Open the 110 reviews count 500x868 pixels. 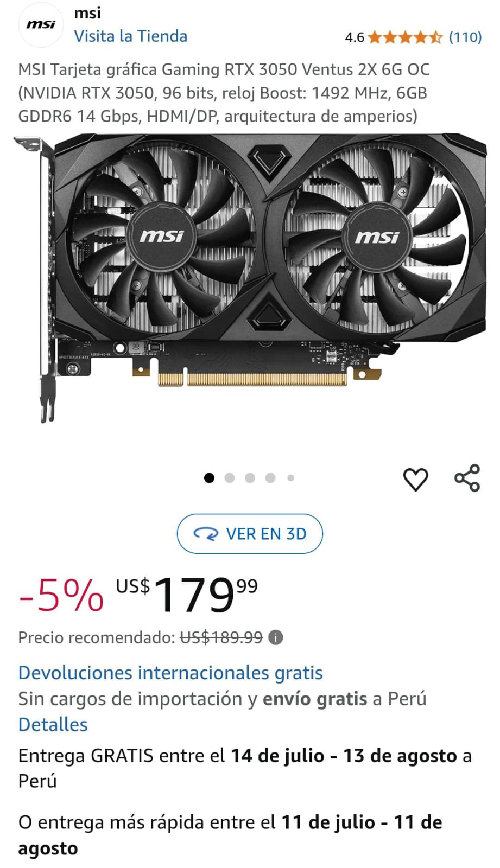(465, 37)
